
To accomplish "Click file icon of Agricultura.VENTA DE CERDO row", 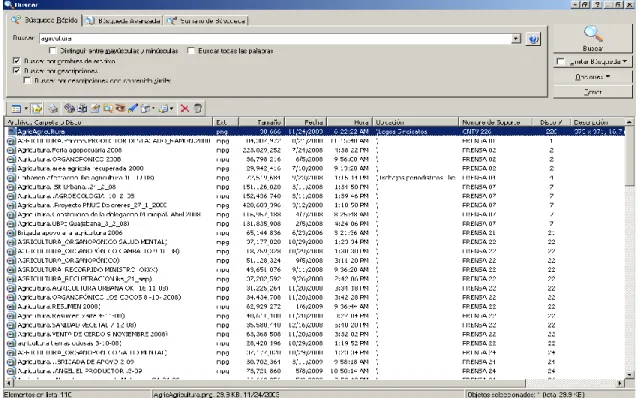I will pos(11,334).
